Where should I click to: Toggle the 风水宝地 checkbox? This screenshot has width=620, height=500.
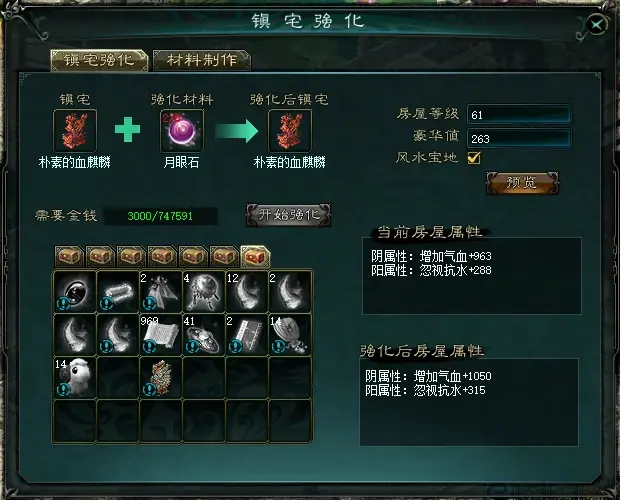(474, 157)
